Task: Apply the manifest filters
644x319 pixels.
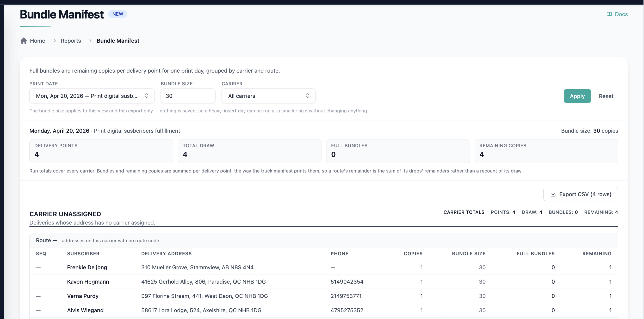Action: coord(577,96)
